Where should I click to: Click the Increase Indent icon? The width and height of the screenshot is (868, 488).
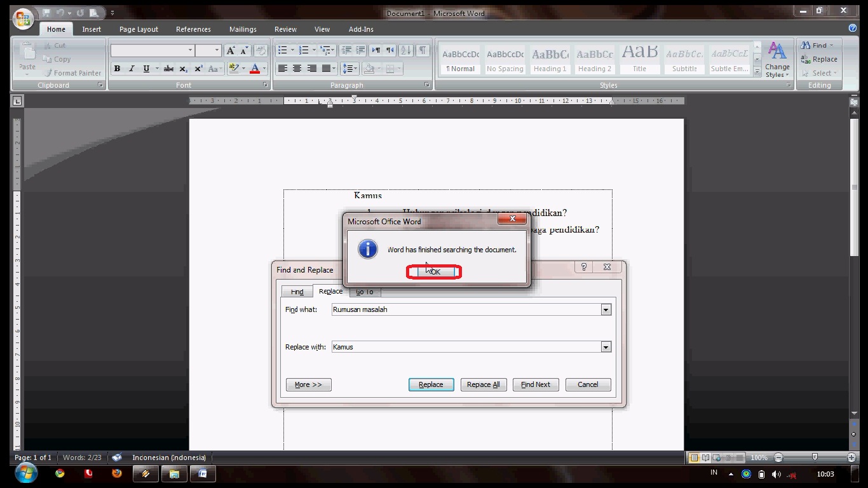pyautogui.click(x=360, y=50)
